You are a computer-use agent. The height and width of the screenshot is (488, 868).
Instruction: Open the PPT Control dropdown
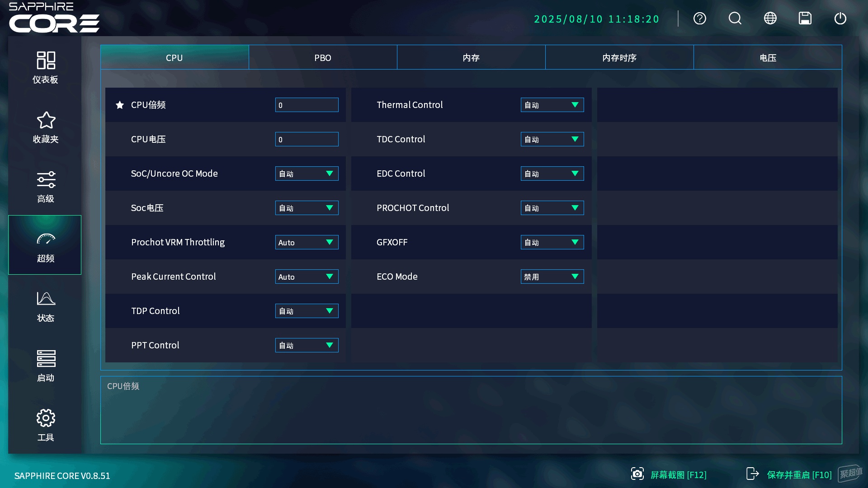coord(307,345)
